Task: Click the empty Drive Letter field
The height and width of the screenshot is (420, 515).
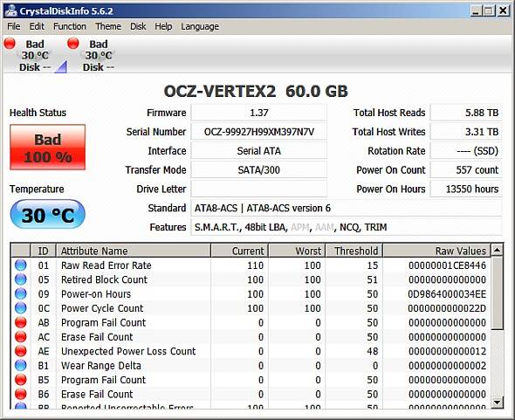Action: pyautogui.click(x=259, y=189)
